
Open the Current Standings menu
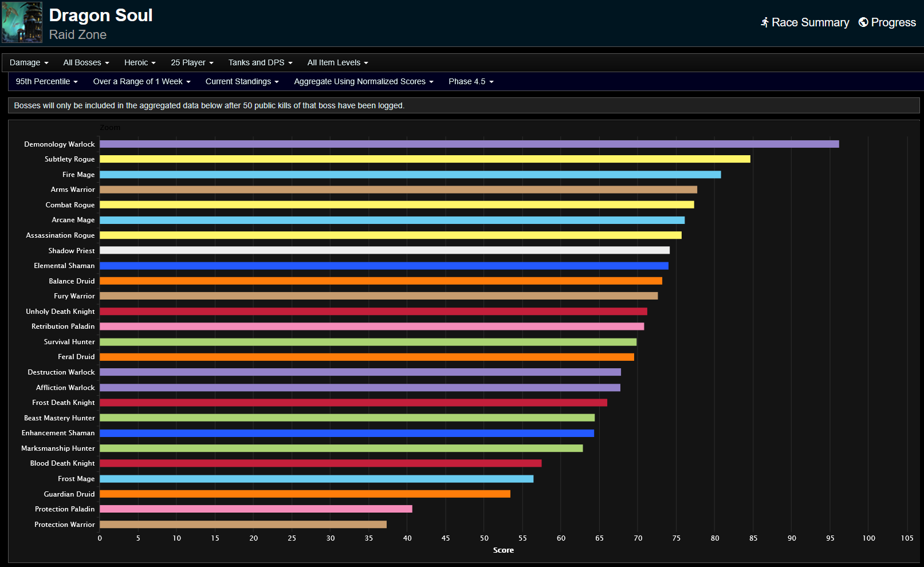click(x=242, y=81)
